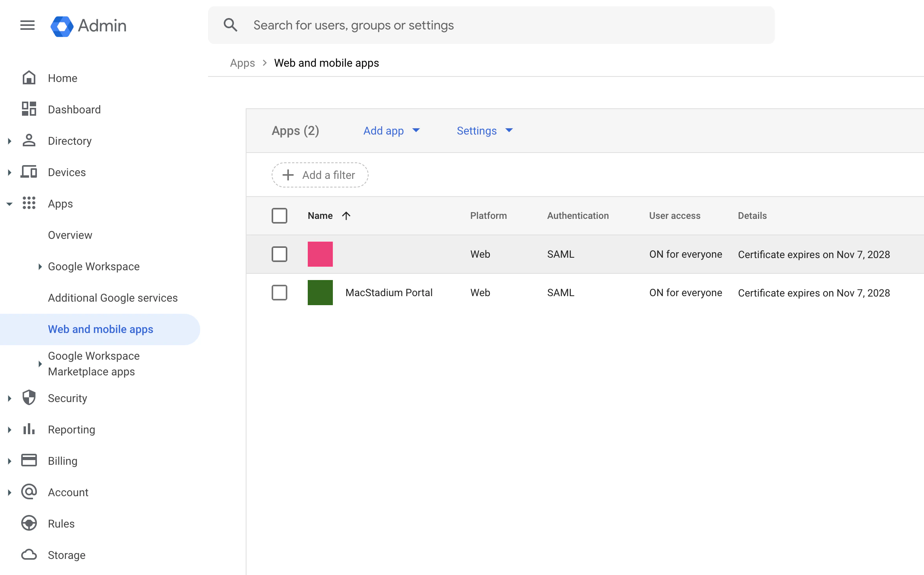Click the Dashboard icon in sidebar

coord(29,109)
